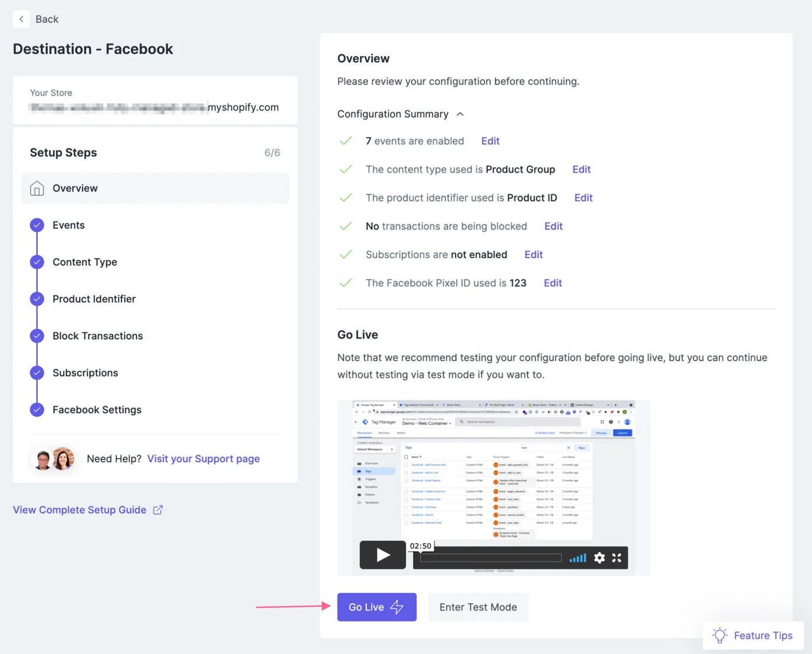Open Feature Tips
This screenshot has height=654, width=812.
coord(754,636)
